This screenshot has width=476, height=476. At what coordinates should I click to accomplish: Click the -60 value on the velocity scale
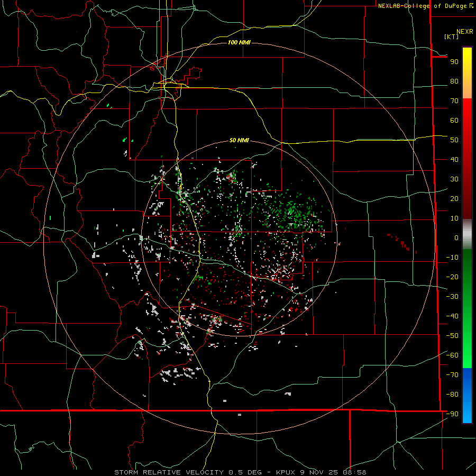pyautogui.click(x=452, y=355)
